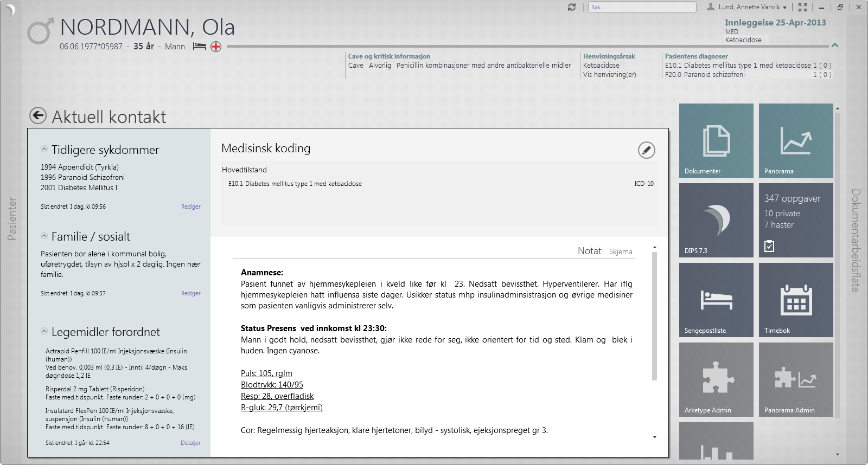Click 2001 Diabetes Mellitus I entry
868x465 pixels.
coord(79,188)
